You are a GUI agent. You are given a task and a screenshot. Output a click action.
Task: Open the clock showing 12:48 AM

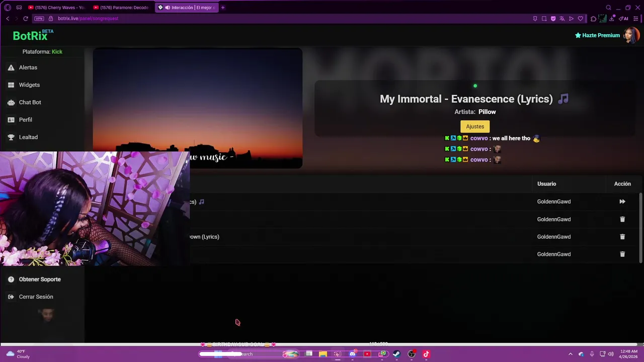(x=629, y=354)
